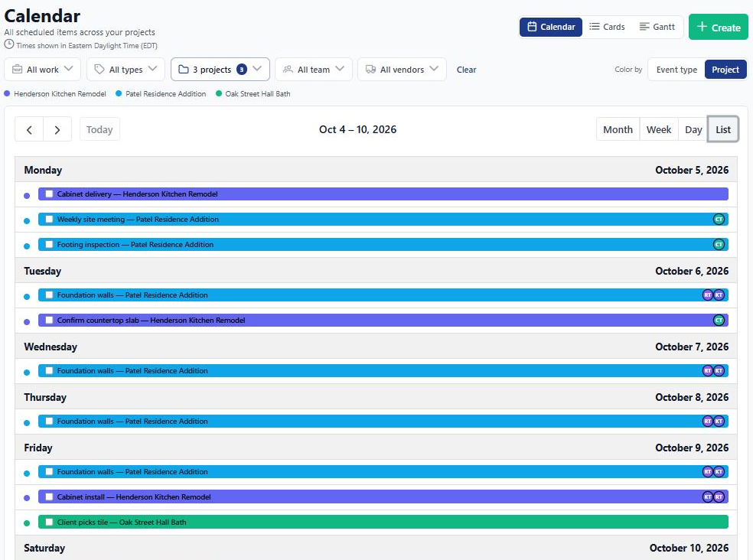Viewport: 753px width, 560px height.
Task: Go to previous week with left chevron
Action: pyautogui.click(x=29, y=130)
